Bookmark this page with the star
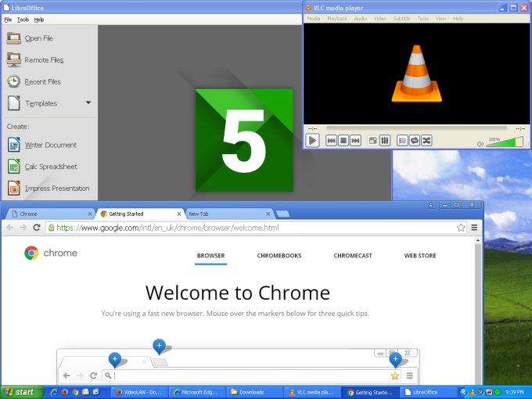Screen dimensions: 532x399 (460, 228)
